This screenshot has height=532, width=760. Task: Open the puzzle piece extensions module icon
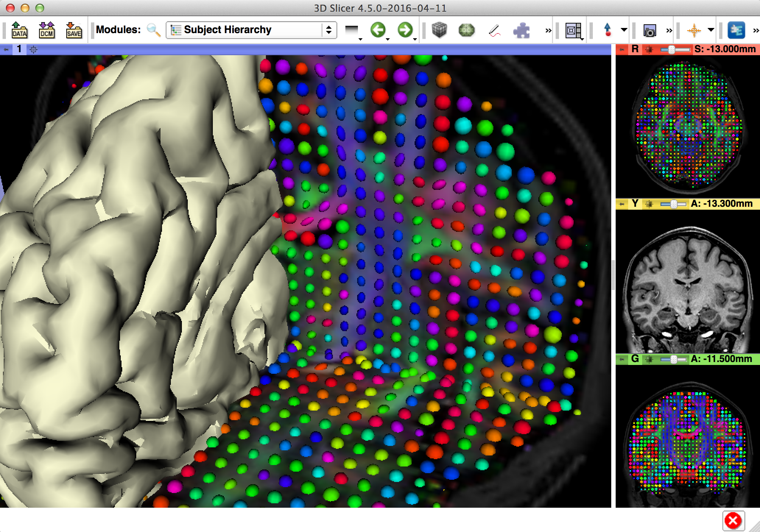521,30
